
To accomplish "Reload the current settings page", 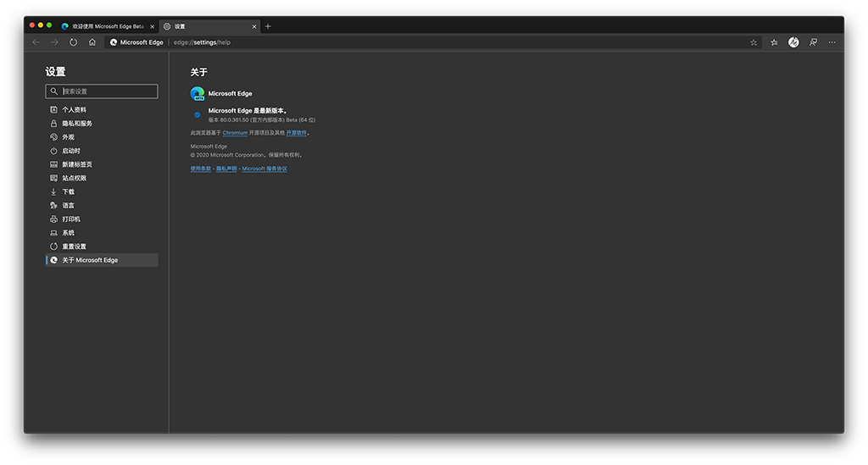I will click(73, 42).
